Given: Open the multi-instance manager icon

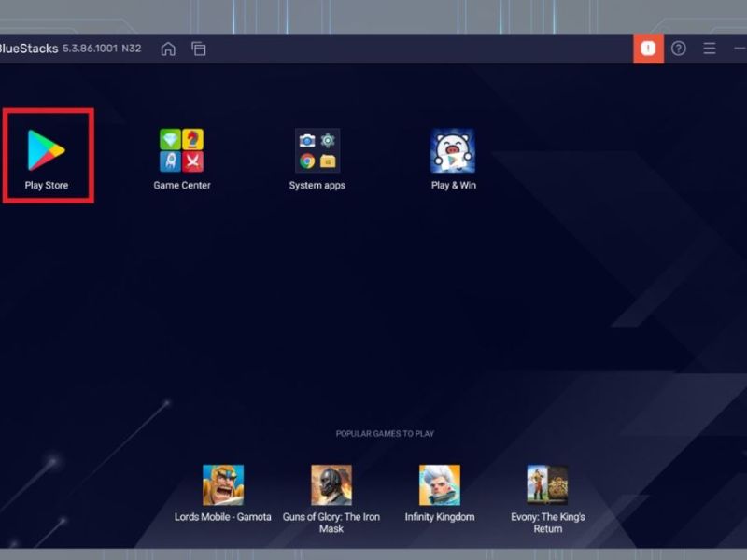Looking at the screenshot, I should [199, 49].
